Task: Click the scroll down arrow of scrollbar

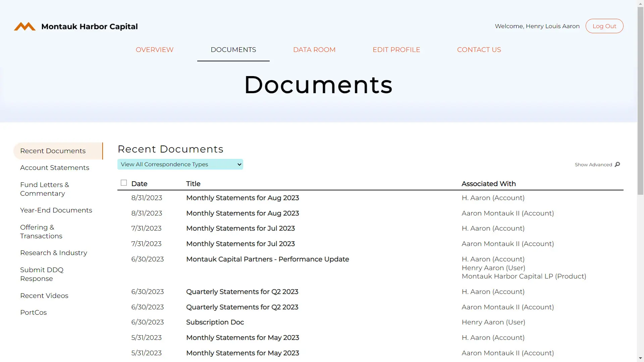Action: (640, 358)
